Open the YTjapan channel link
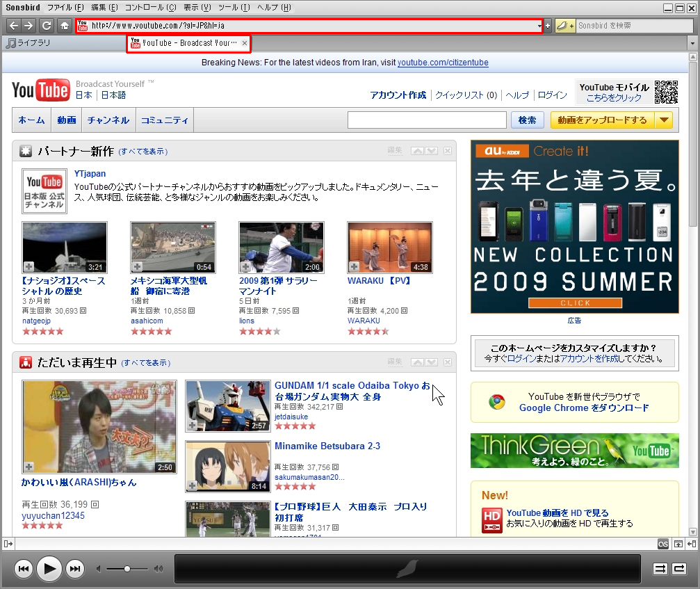This screenshot has width=700, height=589. click(90, 174)
